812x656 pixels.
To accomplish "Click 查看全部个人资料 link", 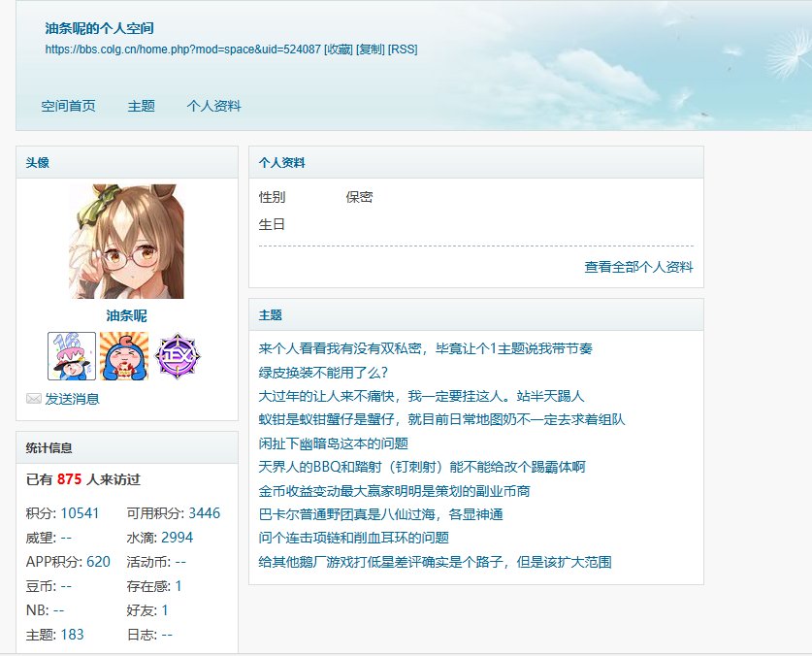I will 638,267.
